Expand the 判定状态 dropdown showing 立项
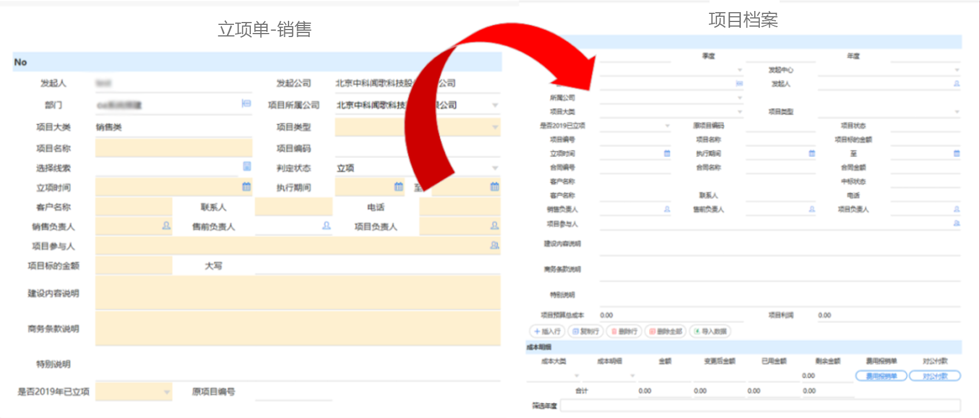 coord(495,168)
